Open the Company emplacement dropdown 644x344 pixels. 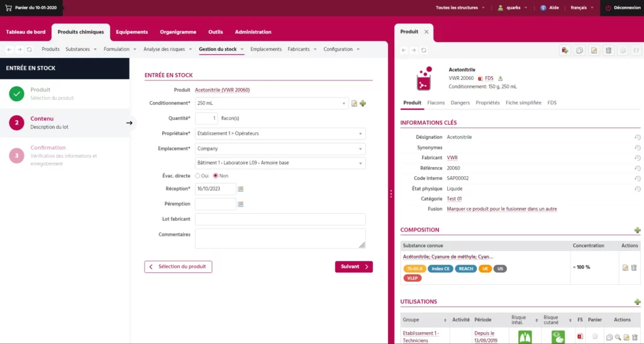pos(280,148)
